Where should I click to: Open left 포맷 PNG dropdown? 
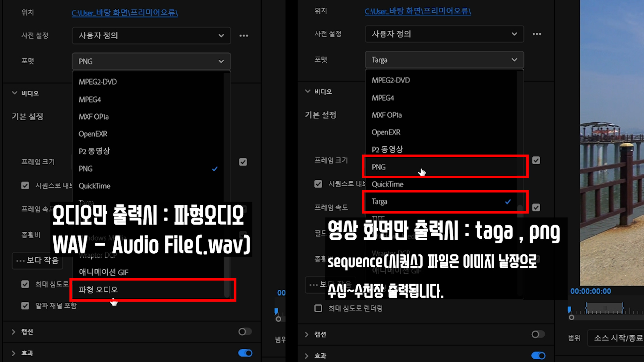[x=151, y=61]
